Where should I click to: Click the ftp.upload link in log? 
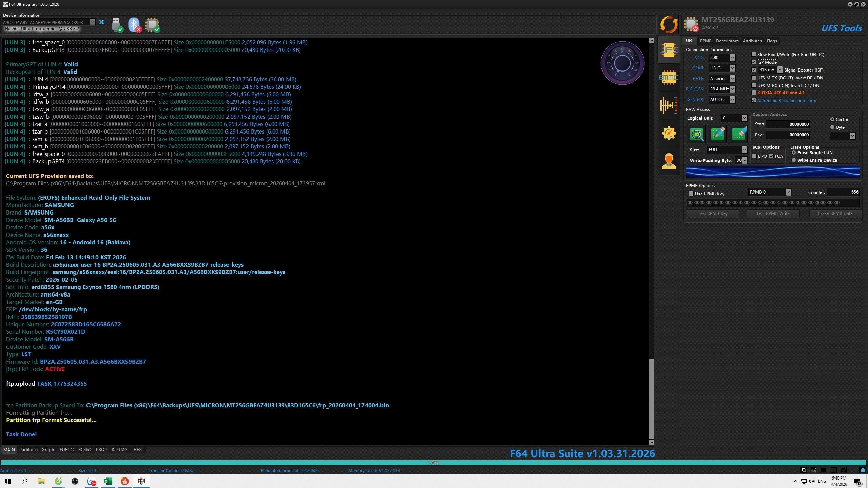[x=20, y=384]
